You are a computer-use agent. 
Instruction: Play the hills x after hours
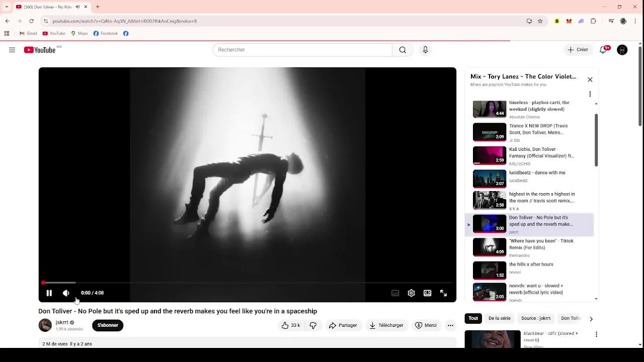tap(530, 270)
